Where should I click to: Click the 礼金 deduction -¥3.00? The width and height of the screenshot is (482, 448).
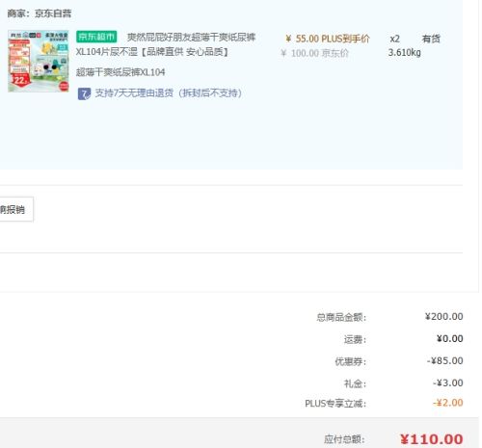(447, 382)
